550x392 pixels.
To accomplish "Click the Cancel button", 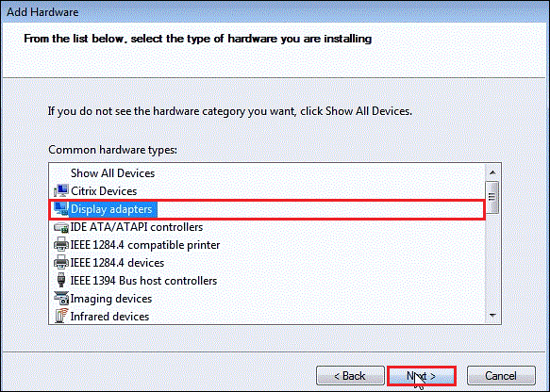I will pos(501,376).
